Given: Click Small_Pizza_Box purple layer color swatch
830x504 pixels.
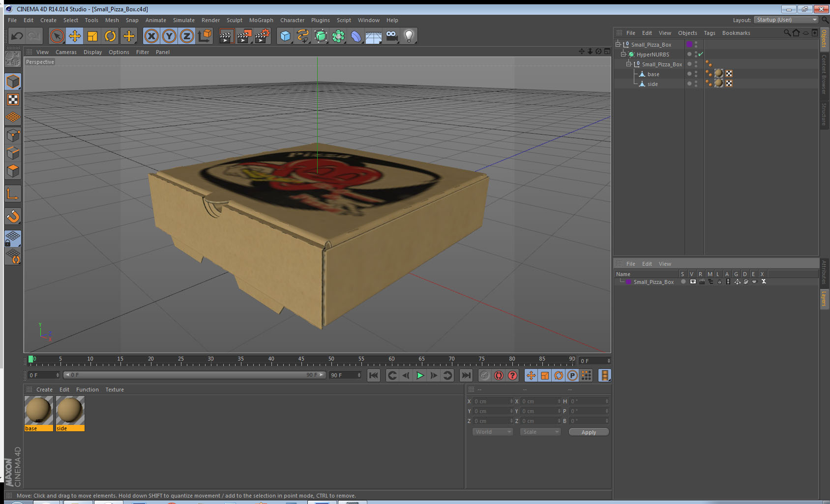Looking at the screenshot, I should [689, 44].
